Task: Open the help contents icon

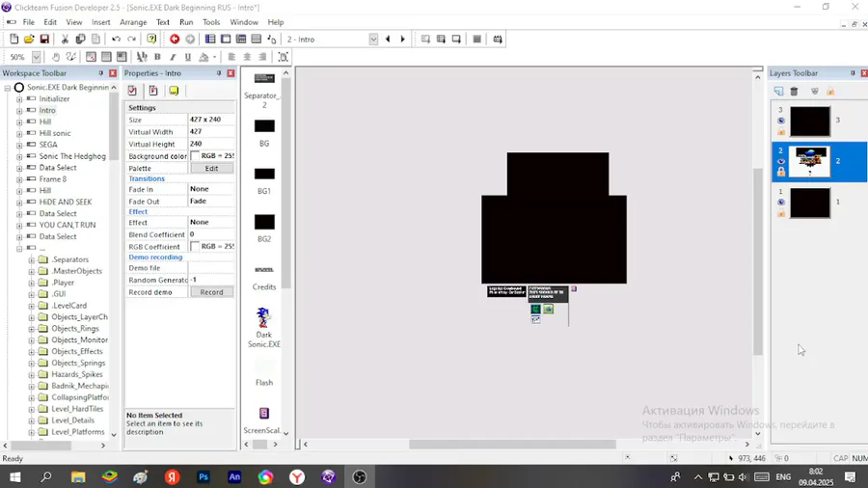Action: tap(151, 40)
